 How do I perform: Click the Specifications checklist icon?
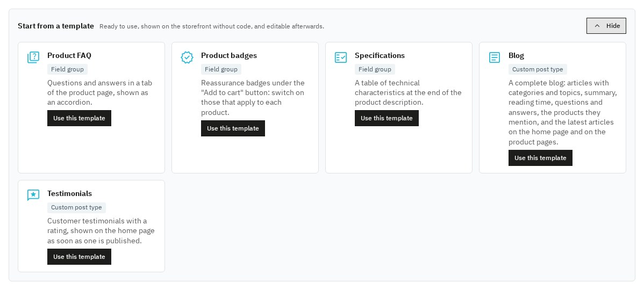point(340,57)
